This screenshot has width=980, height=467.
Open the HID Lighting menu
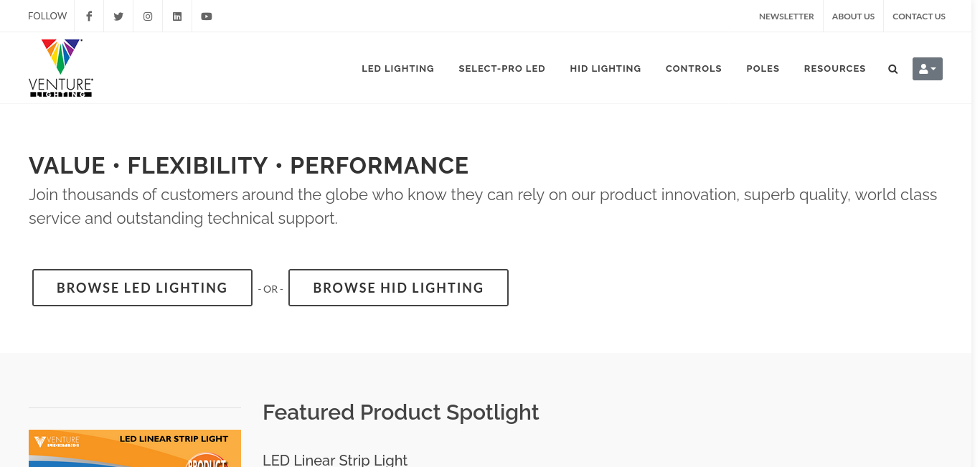(x=606, y=69)
